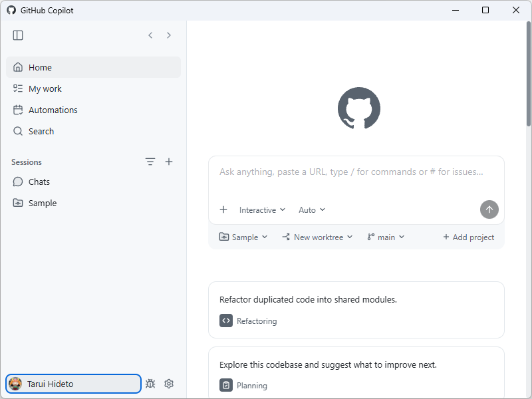Viewport: 532px width, 399px height.
Task: Click the Planning label text
Action: 252,386
